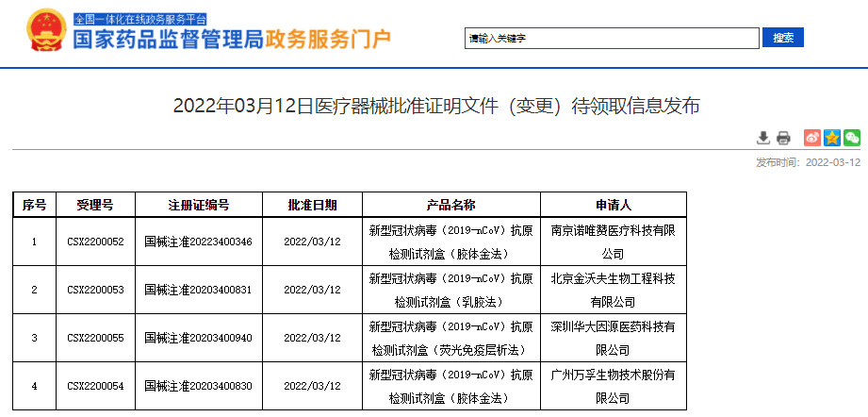Select cell 国械注准20223400346

click(x=198, y=242)
